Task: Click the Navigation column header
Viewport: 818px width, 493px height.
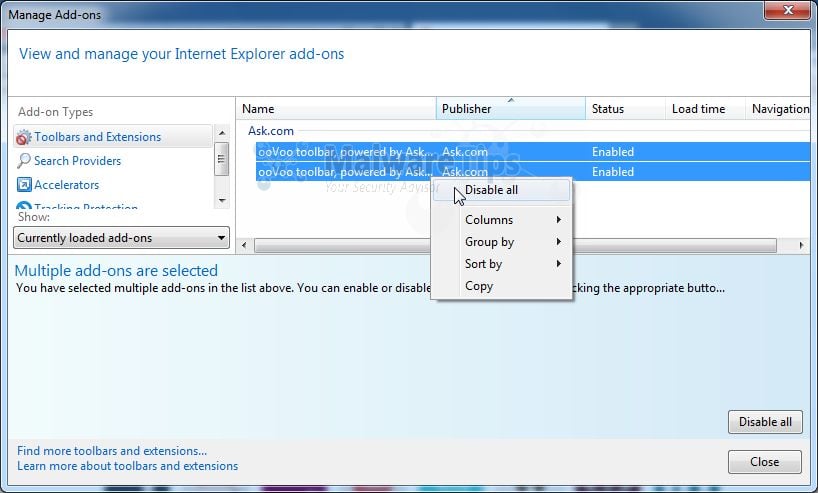Action: pos(778,109)
